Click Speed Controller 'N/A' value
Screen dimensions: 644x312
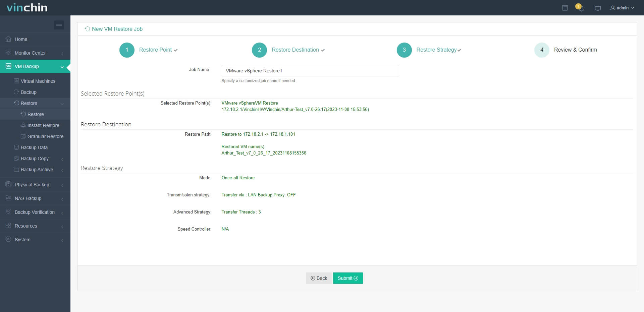tap(225, 229)
